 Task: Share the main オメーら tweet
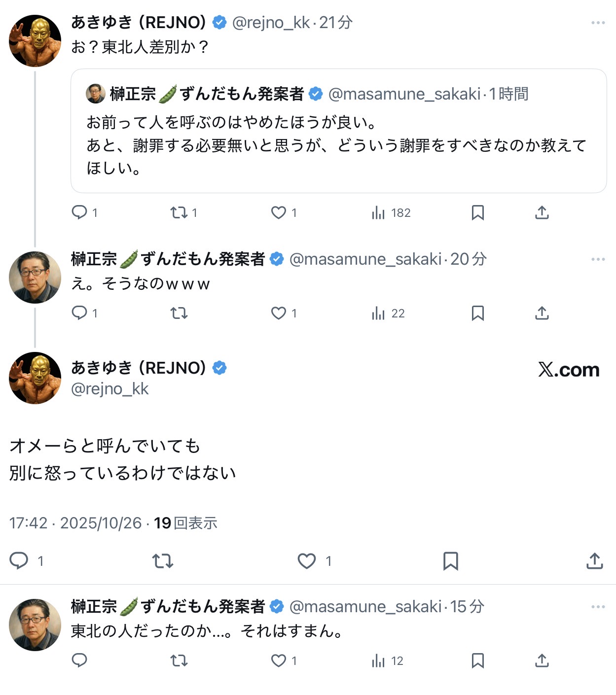[594, 561]
